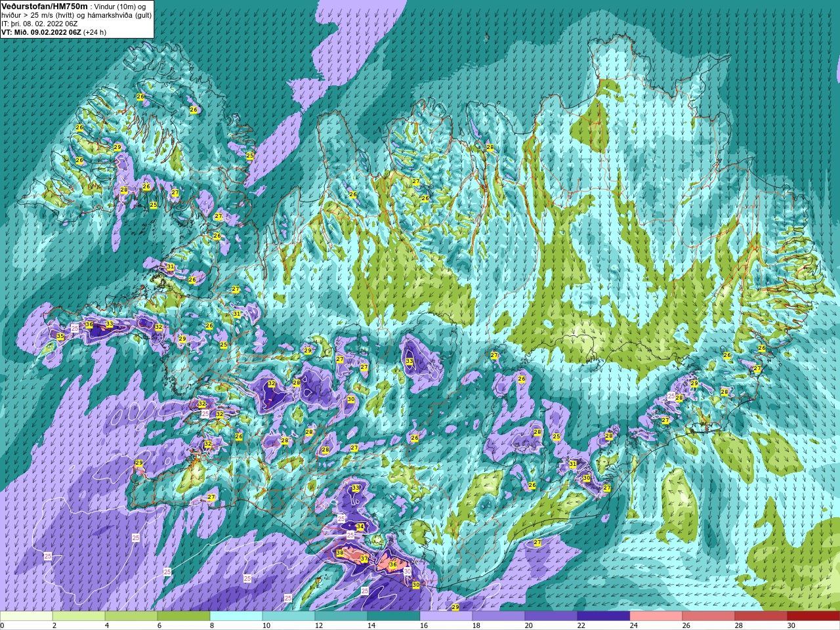840x630 pixels.
Task: Select the legend scale number "20"
Action: pos(528,625)
